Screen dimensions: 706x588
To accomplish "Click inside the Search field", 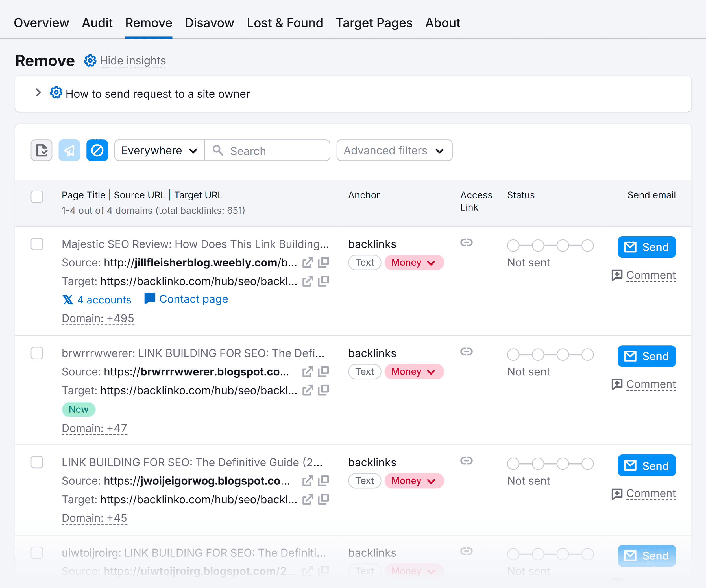I will pos(269,150).
